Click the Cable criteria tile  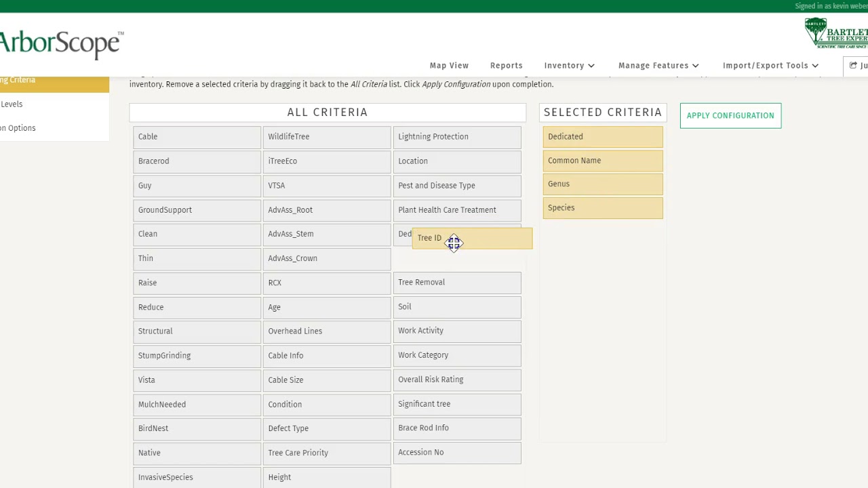point(197,137)
